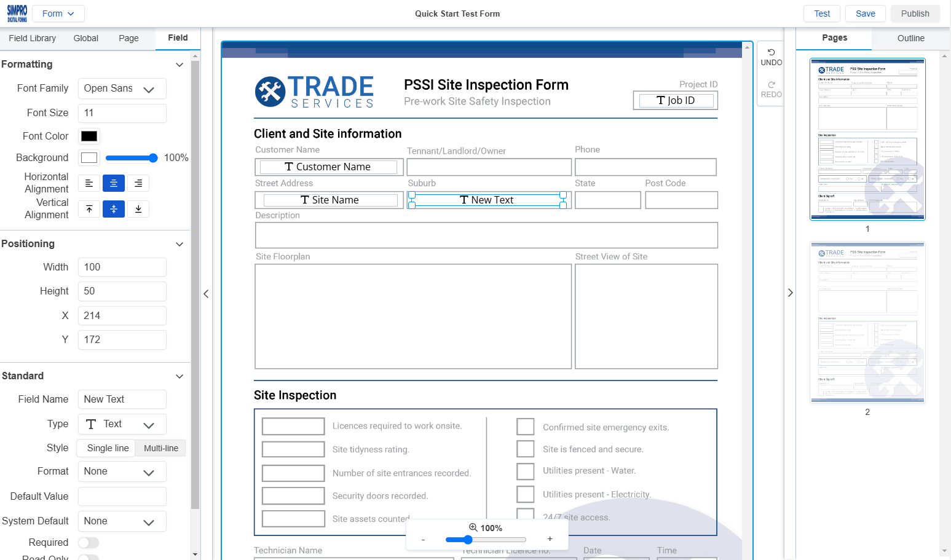Image resolution: width=951 pixels, height=560 pixels.
Task: Collapse the right Pages panel arrow
Action: [x=791, y=293]
